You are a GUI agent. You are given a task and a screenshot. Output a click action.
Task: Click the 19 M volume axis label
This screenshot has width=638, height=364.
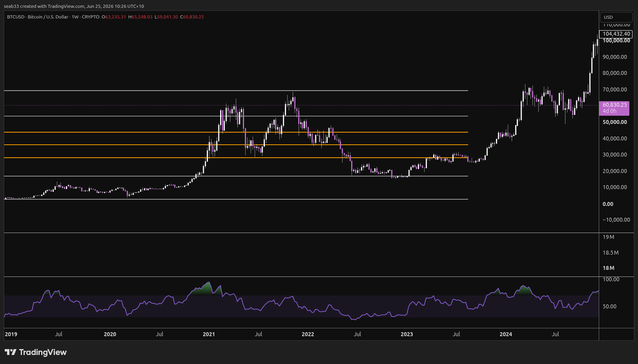point(609,236)
